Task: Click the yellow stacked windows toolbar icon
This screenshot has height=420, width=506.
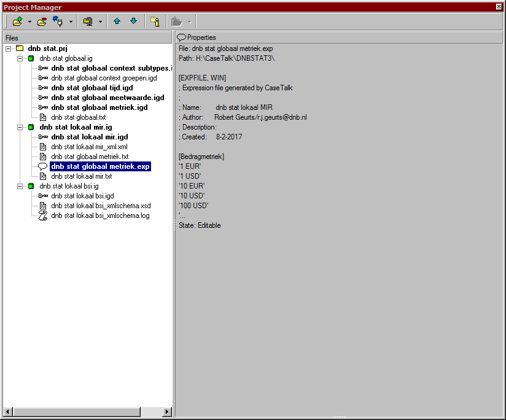Action: click(x=88, y=21)
